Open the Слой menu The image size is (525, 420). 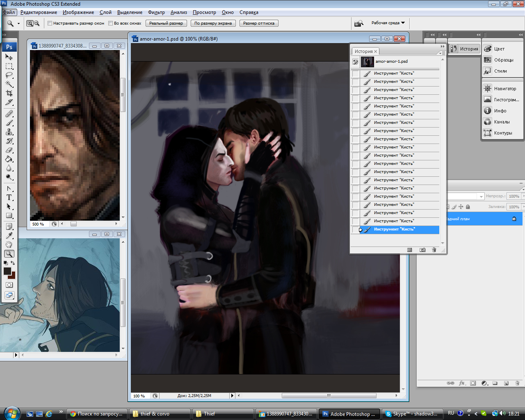tap(105, 12)
